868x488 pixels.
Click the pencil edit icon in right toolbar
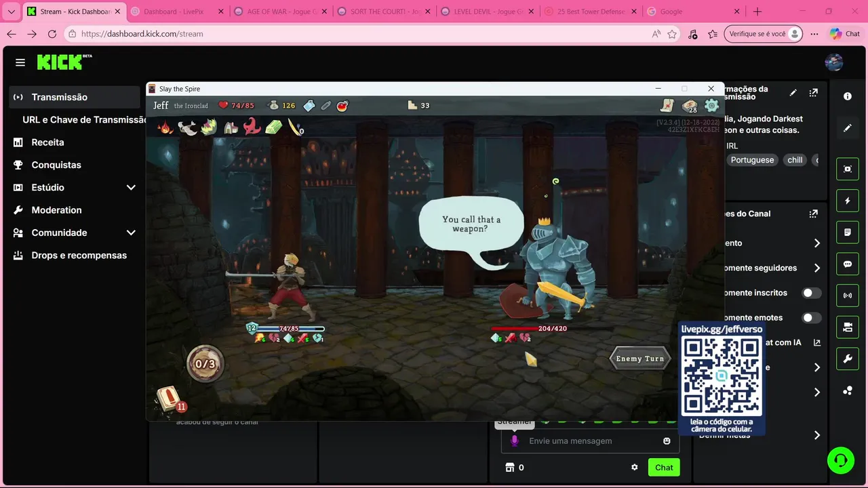[848, 127]
